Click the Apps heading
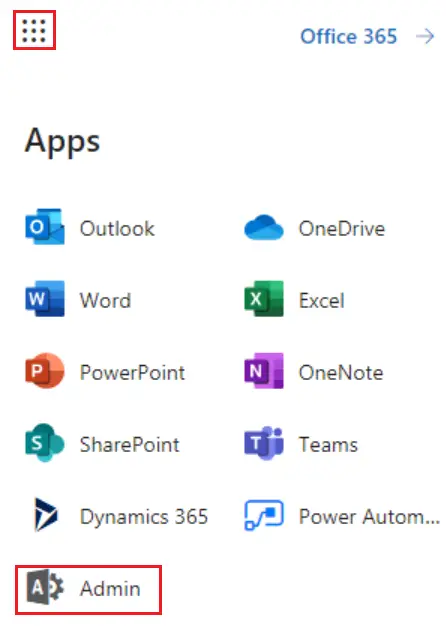The image size is (446, 626). (62, 143)
